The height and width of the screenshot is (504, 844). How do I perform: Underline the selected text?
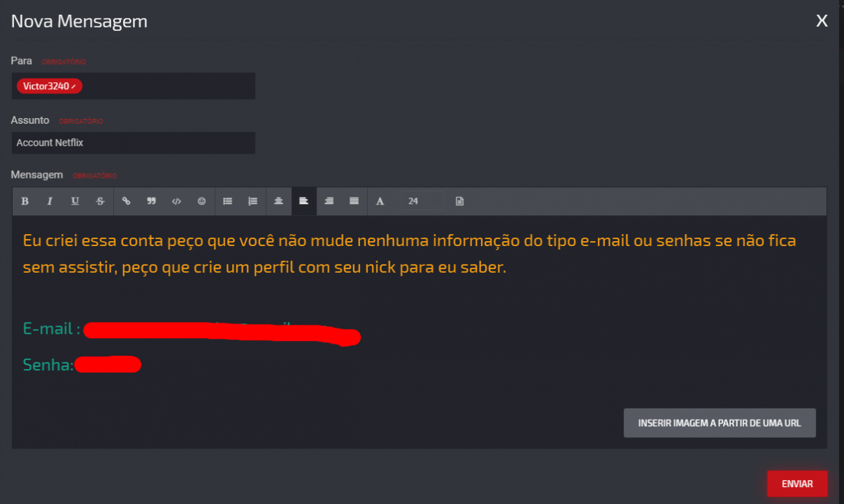point(75,201)
